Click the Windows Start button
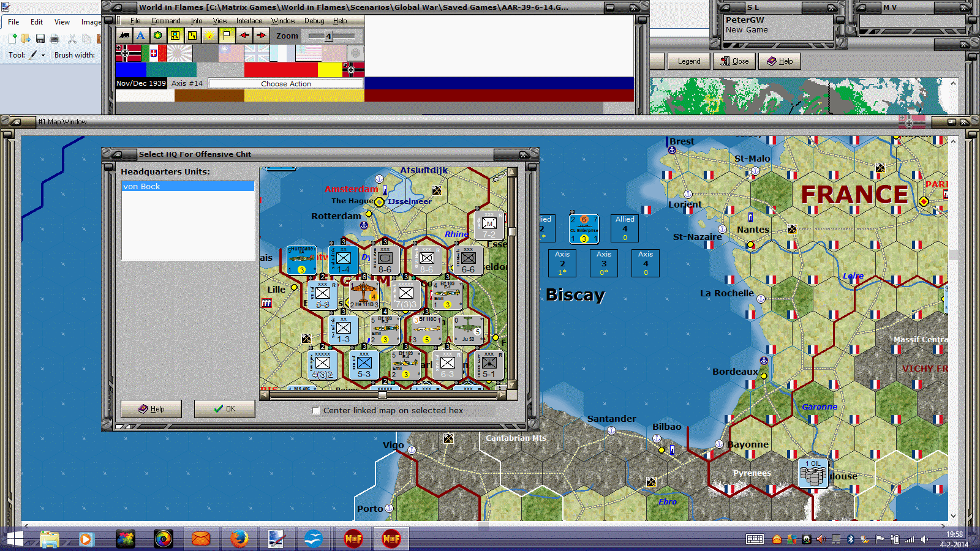 [13, 539]
